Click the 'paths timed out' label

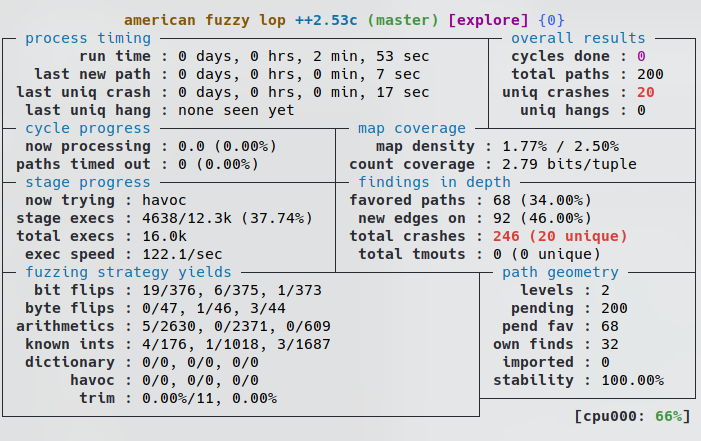84,164
